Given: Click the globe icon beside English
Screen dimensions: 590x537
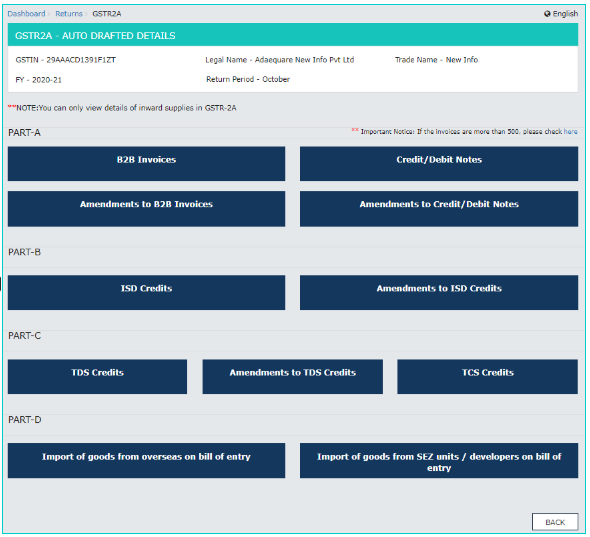Looking at the screenshot, I should [547, 14].
